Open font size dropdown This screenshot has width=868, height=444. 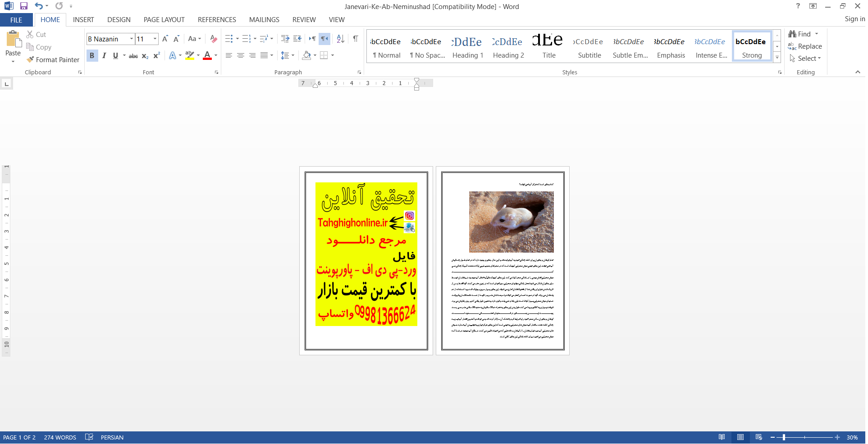155,39
